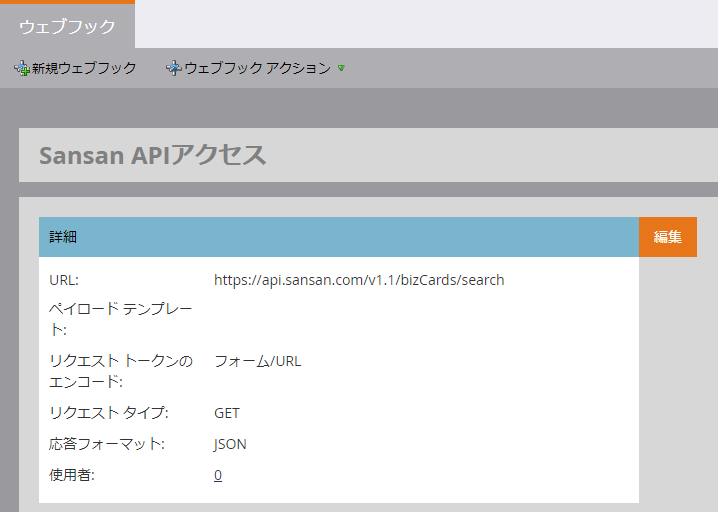Open the ウェブフック アクション menu
Image resolution: width=718 pixels, height=512 pixels.
click(x=257, y=68)
